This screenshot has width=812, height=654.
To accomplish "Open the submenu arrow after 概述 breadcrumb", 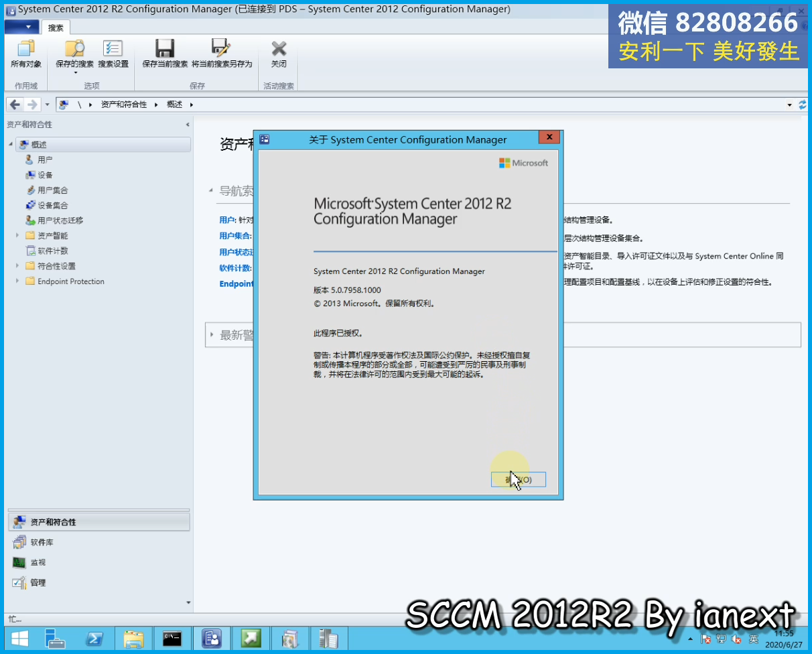I will pos(191,105).
